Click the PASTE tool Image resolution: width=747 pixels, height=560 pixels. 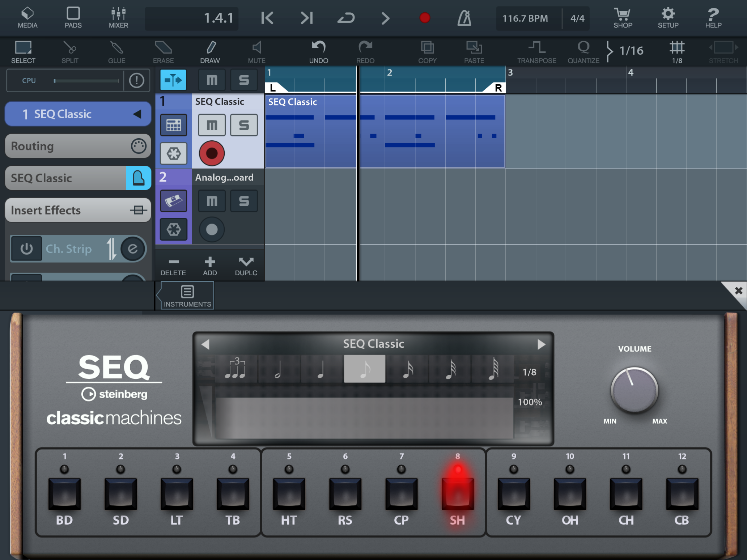point(474,52)
